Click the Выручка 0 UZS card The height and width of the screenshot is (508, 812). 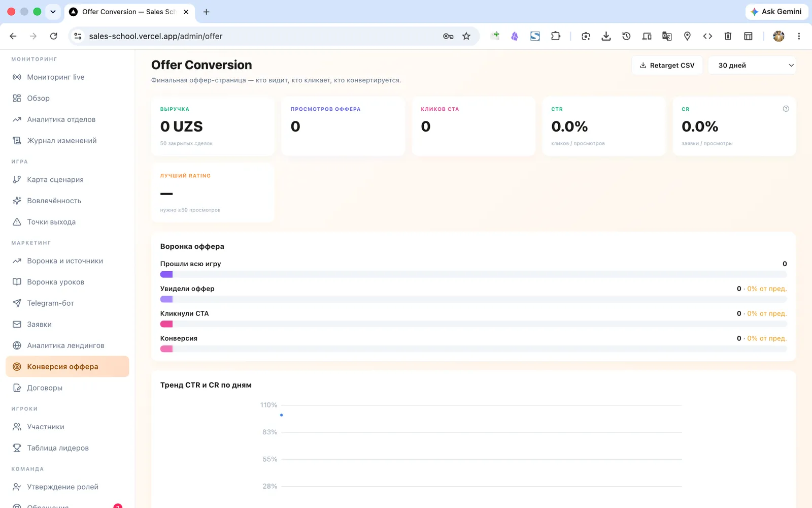point(213,126)
